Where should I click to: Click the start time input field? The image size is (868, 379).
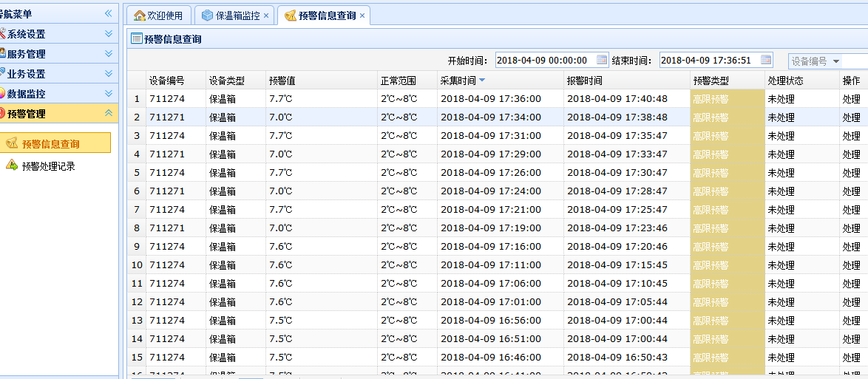(544, 61)
